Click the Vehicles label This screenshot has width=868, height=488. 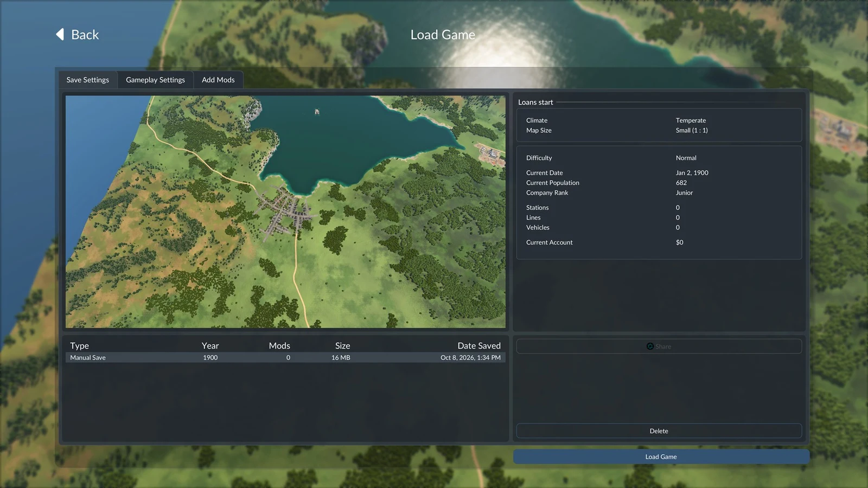pos(538,228)
